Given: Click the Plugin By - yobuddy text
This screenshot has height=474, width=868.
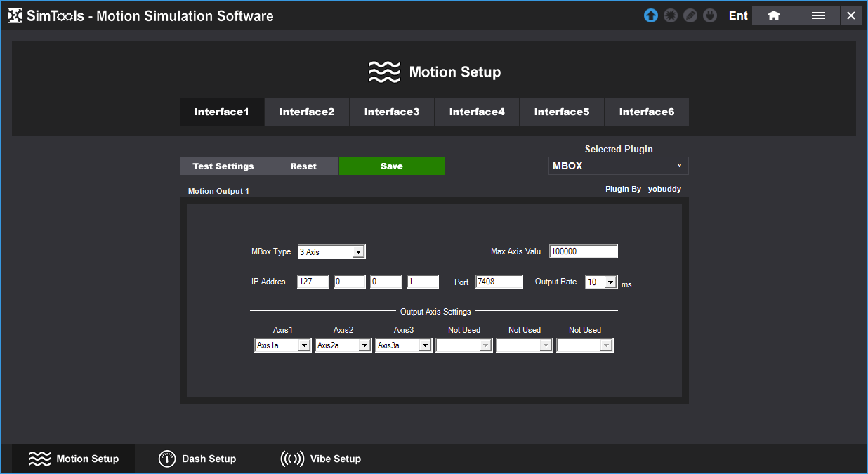Looking at the screenshot, I should (x=643, y=189).
